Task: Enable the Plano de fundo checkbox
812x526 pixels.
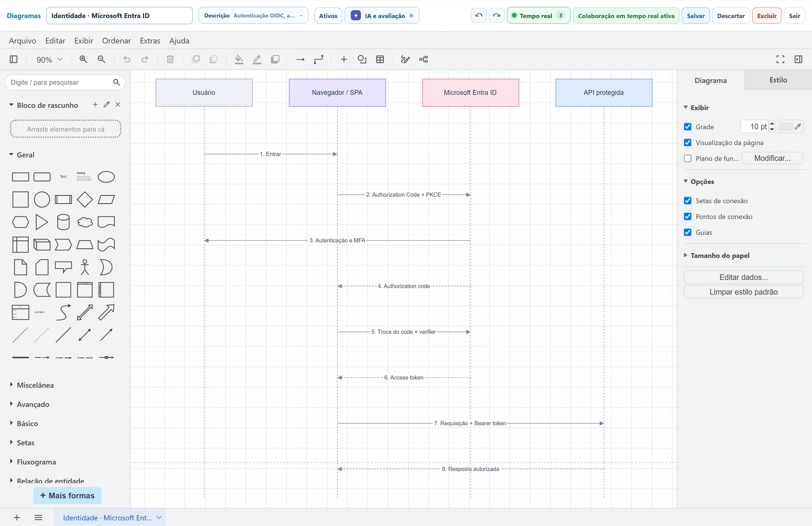Action: 688,159
